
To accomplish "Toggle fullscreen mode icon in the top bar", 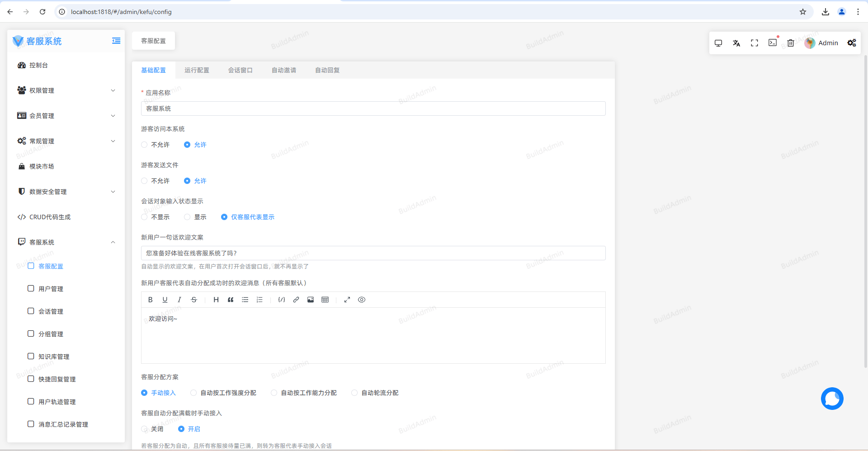I will 755,43.
